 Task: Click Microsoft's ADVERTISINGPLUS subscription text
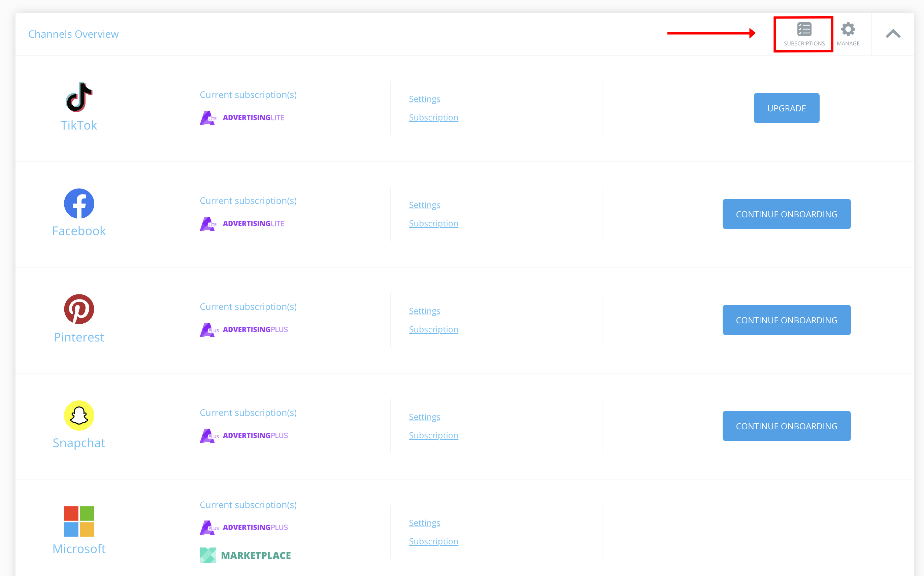[255, 527]
